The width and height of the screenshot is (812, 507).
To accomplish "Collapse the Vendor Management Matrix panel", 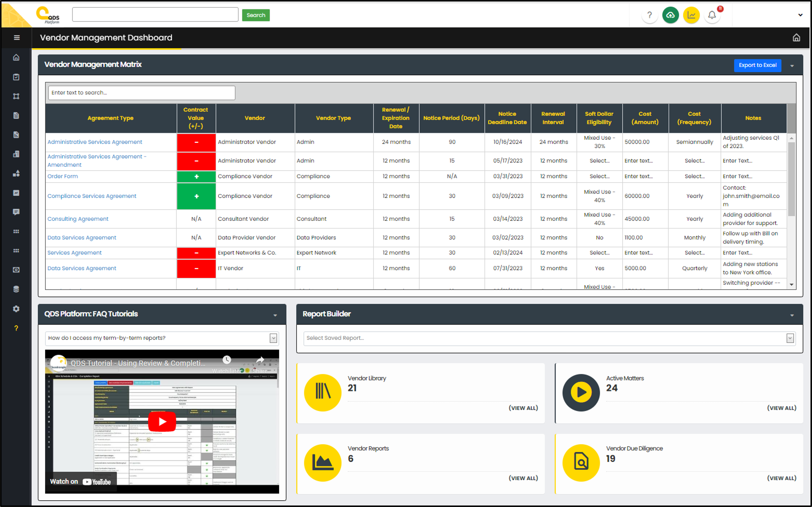I will 792,66.
